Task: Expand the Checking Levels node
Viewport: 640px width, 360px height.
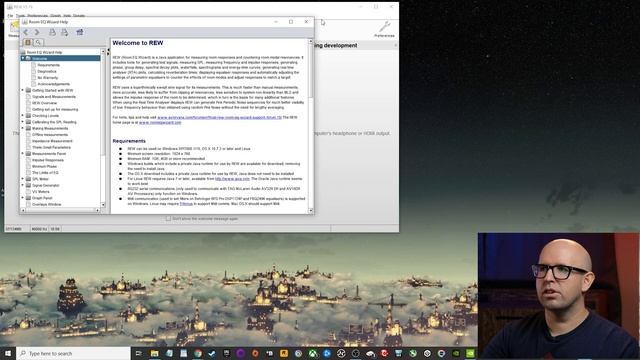Action: coord(23,116)
